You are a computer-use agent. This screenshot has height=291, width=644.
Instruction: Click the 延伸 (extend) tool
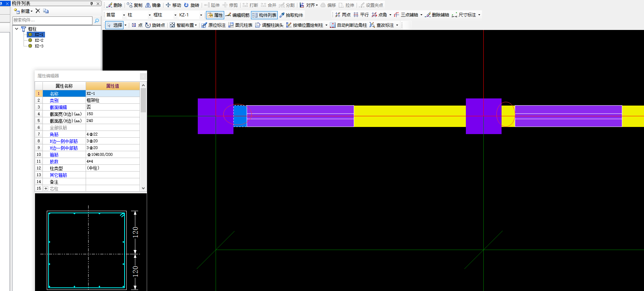pyautogui.click(x=212, y=5)
